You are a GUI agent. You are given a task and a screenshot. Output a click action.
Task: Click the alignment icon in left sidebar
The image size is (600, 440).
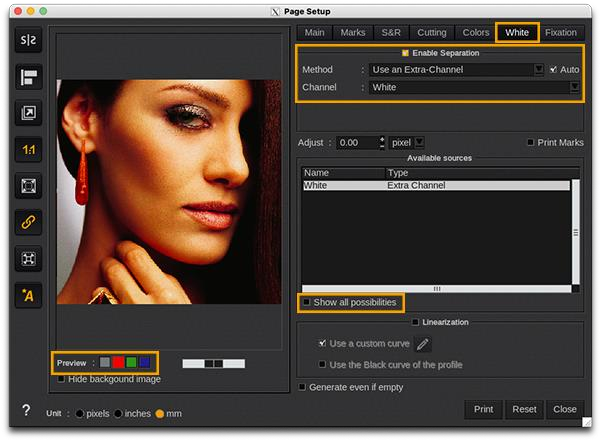(27, 77)
